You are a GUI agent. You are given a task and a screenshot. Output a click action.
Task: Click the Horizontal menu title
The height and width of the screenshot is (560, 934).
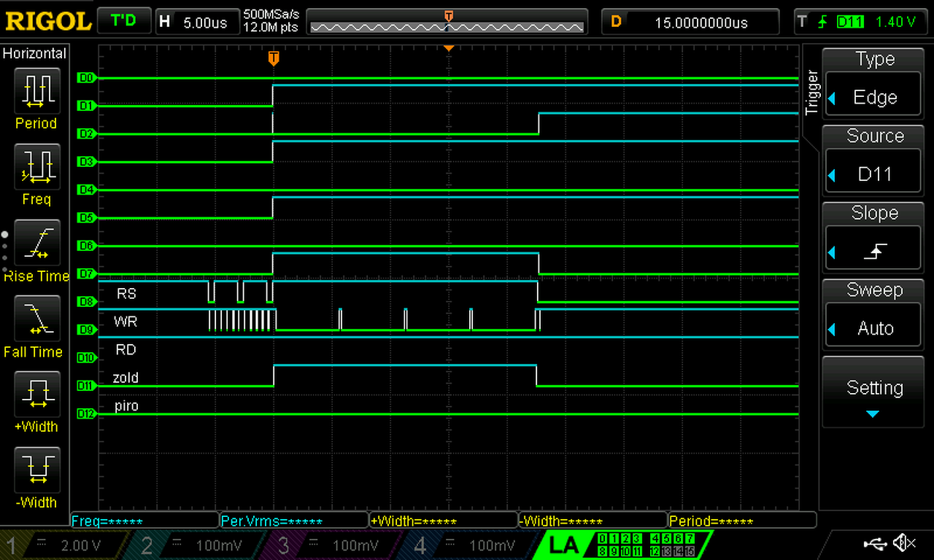[x=34, y=54]
